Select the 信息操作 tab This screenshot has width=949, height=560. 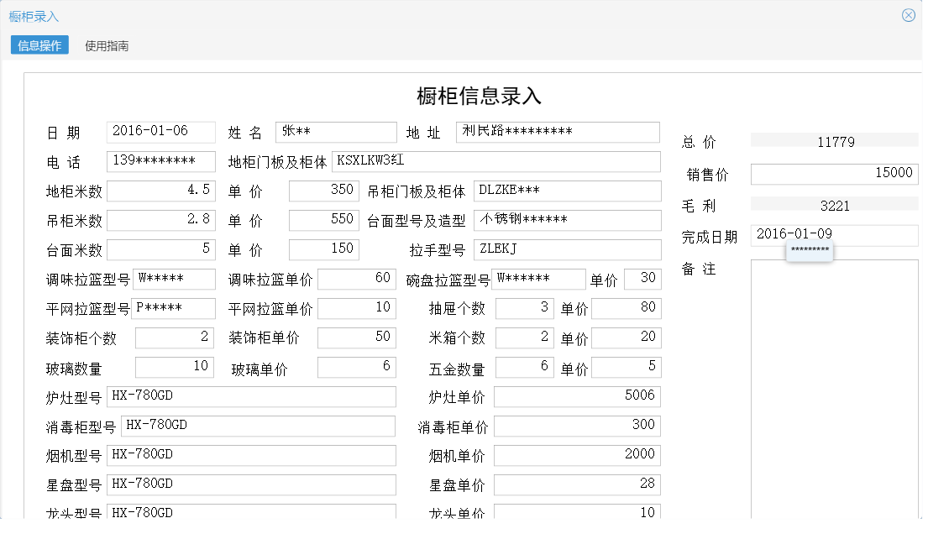pyautogui.click(x=37, y=45)
